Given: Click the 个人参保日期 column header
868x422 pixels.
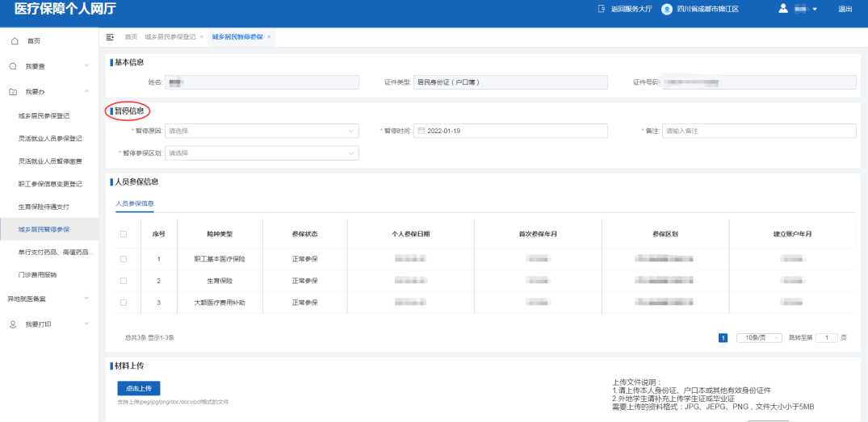Looking at the screenshot, I should point(411,234).
